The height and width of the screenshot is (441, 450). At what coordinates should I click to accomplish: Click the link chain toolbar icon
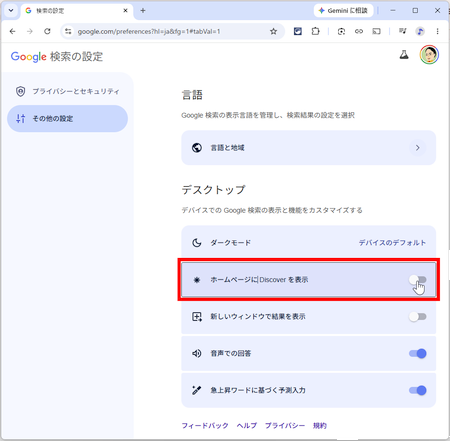[359, 31]
